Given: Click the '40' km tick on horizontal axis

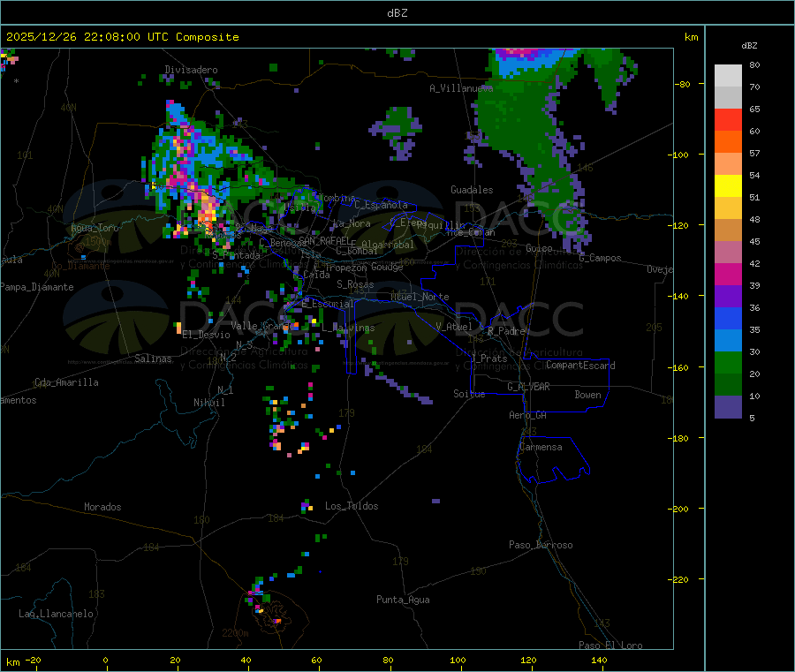Looking at the screenshot, I should [246, 660].
